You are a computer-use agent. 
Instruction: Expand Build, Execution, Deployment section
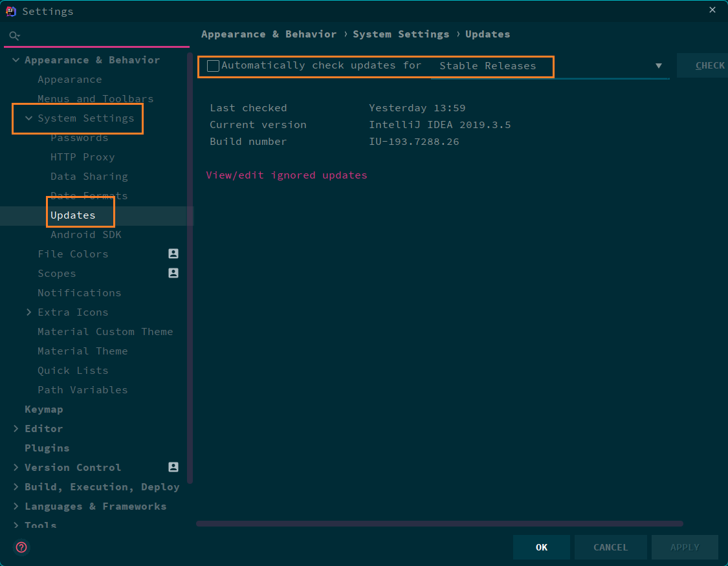[16, 487]
